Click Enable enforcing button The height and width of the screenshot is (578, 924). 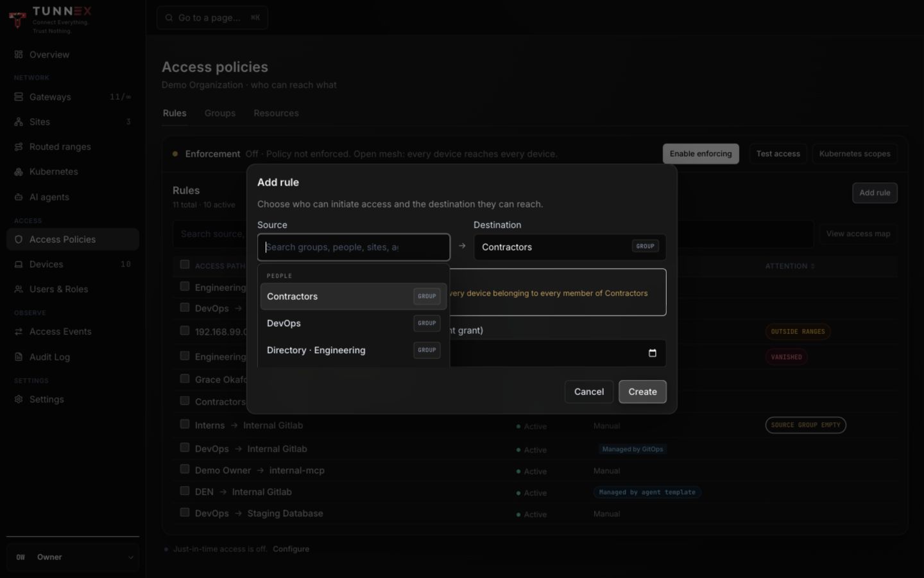[x=701, y=154]
